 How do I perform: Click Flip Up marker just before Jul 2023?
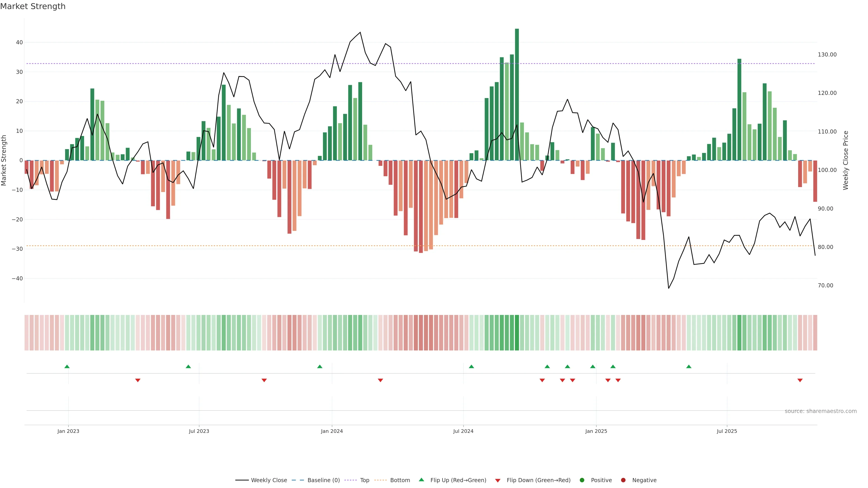click(x=188, y=366)
